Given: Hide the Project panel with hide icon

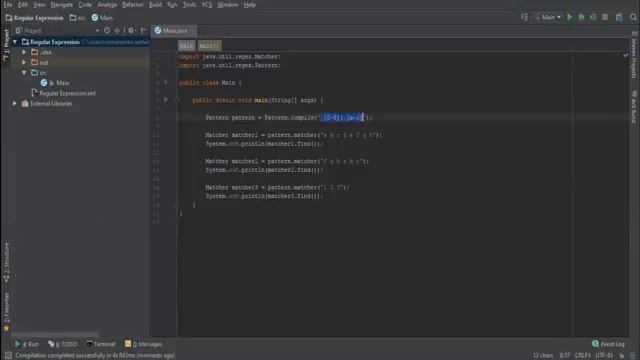Looking at the screenshot, I should click(143, 31).
